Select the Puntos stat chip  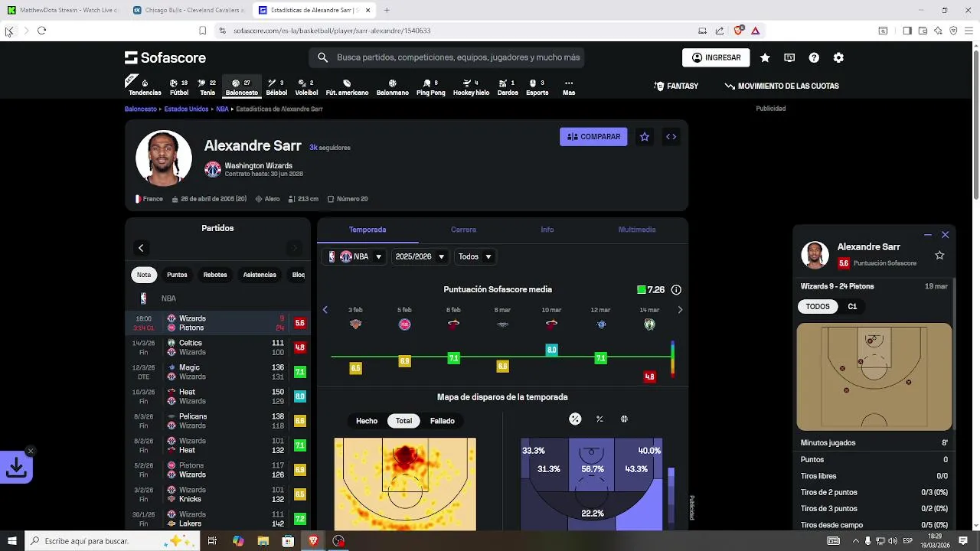coord(177,275)
